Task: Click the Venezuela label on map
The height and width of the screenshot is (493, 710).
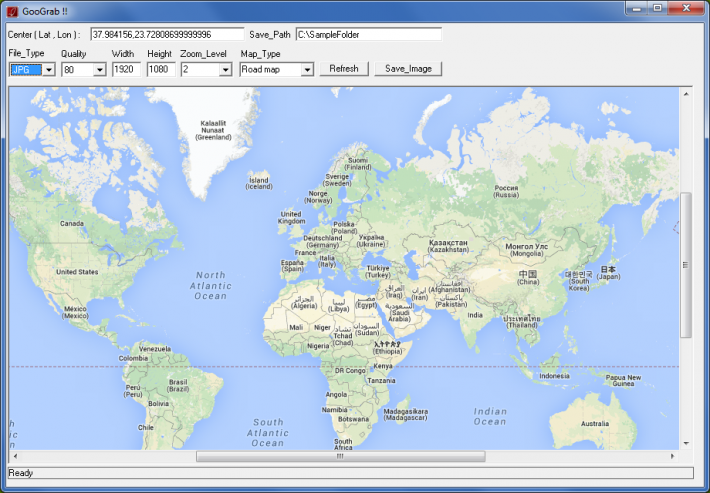Action: pos(155,349)
